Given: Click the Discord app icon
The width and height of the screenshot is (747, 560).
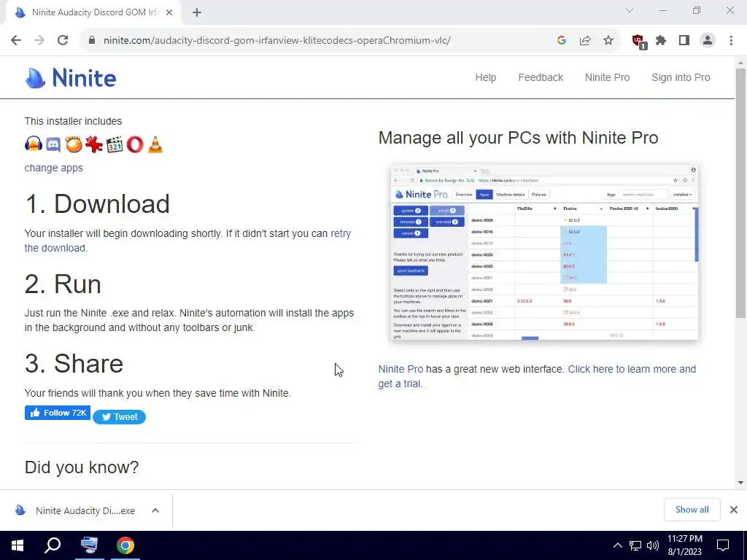Looking at the screenshot, I should pyautogui.click(x=53, y=144).
